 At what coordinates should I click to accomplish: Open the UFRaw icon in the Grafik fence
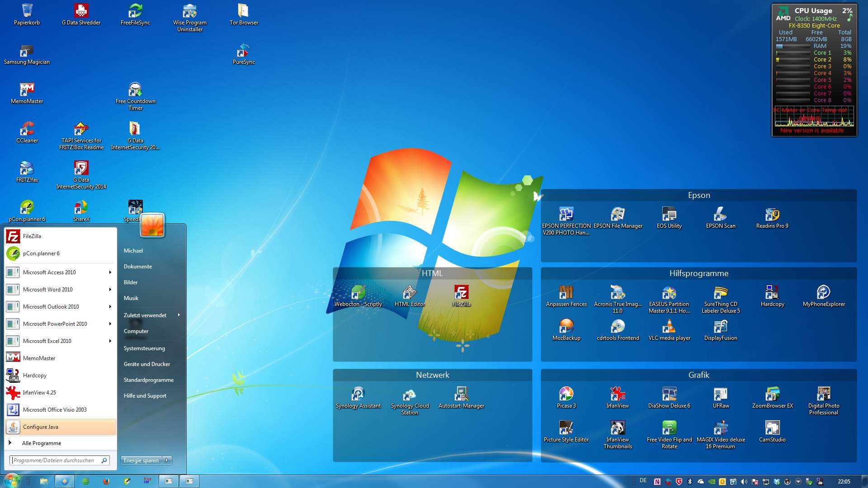pyautogui.click(x=721, y=398)
